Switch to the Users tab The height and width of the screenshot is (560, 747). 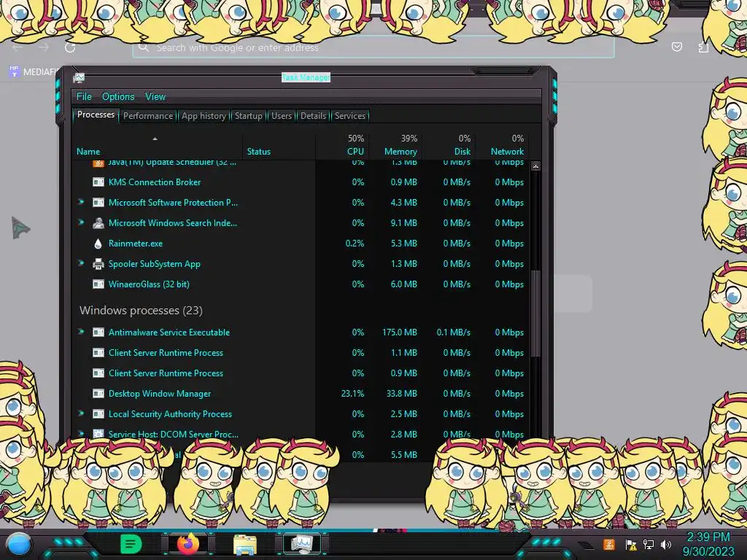(282, 116)
